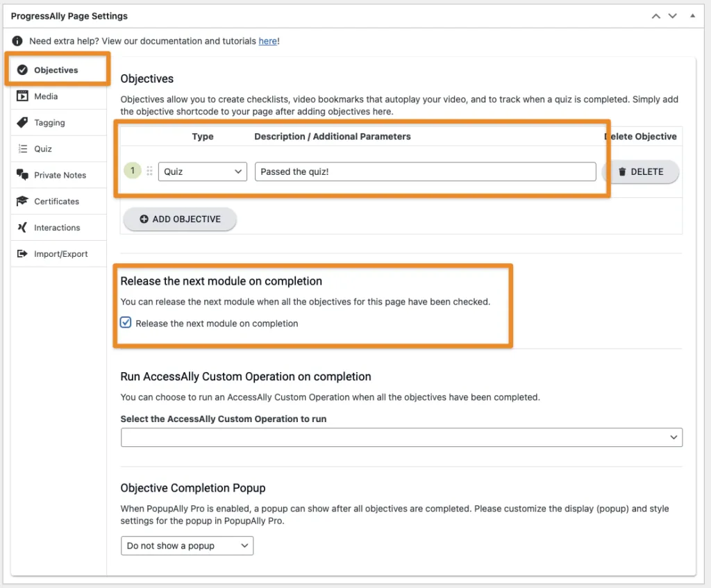Screen dimensions: 711x588
Task: Click the Interactions arrows icon
Action: pyautogui.click(x=22, y=227)
